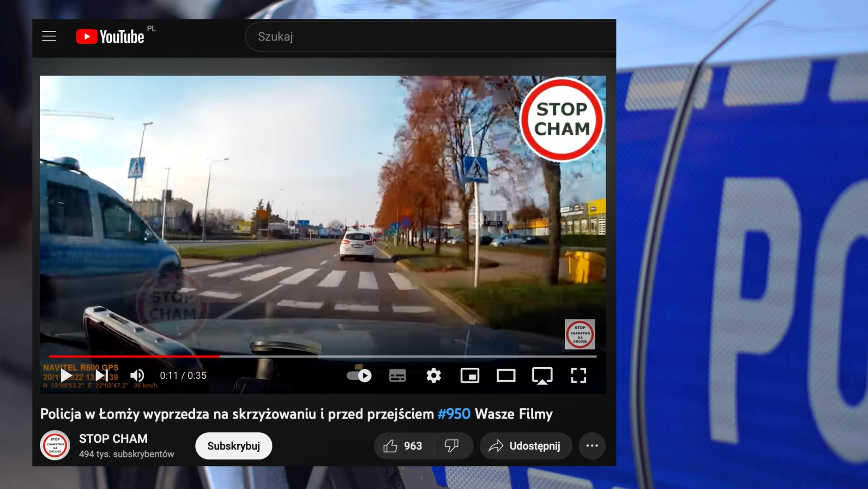Skip to the next video
Screen dimensions: 868x489
102,376
